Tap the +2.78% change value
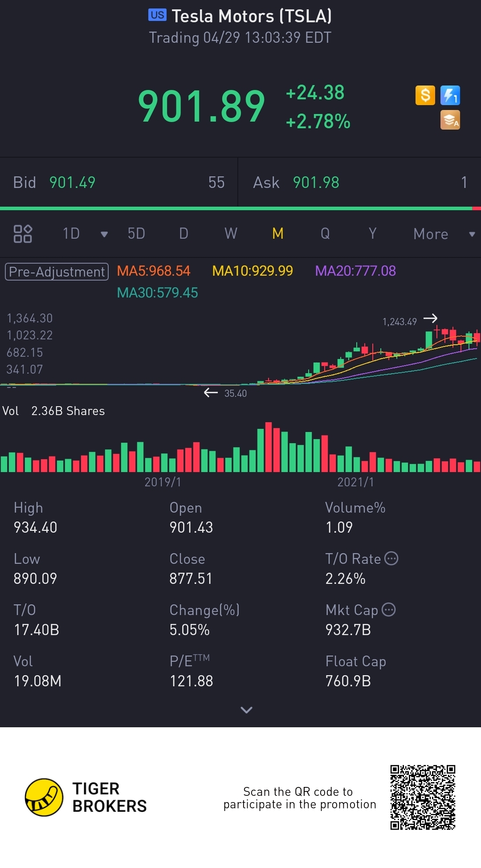Screen dimensions: 481x868 coord(318,122)
